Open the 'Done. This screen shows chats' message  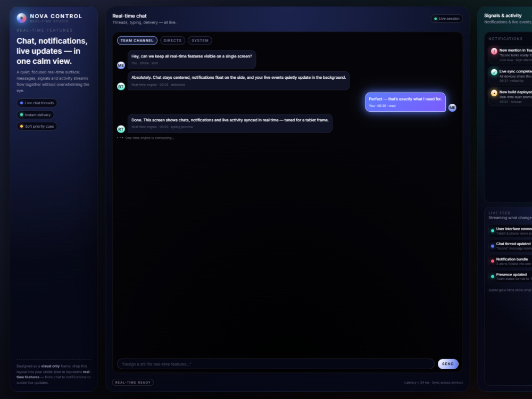click(x=230, y=123)
